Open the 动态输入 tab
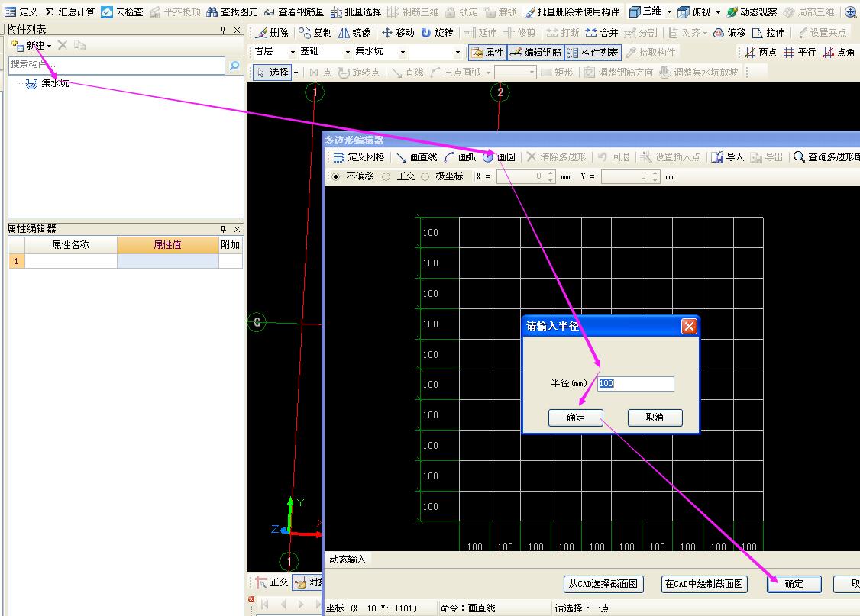This screenshot has height=616, width=860. (x=348, y=559)
